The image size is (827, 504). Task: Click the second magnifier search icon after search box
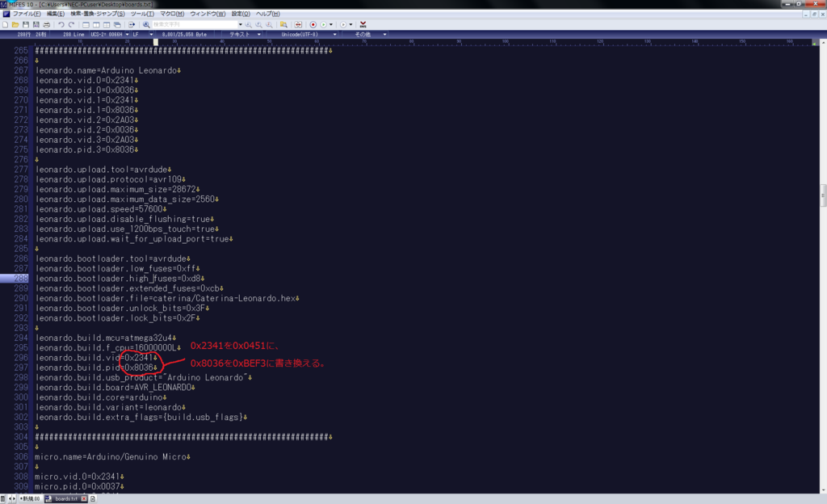(259, 24)
